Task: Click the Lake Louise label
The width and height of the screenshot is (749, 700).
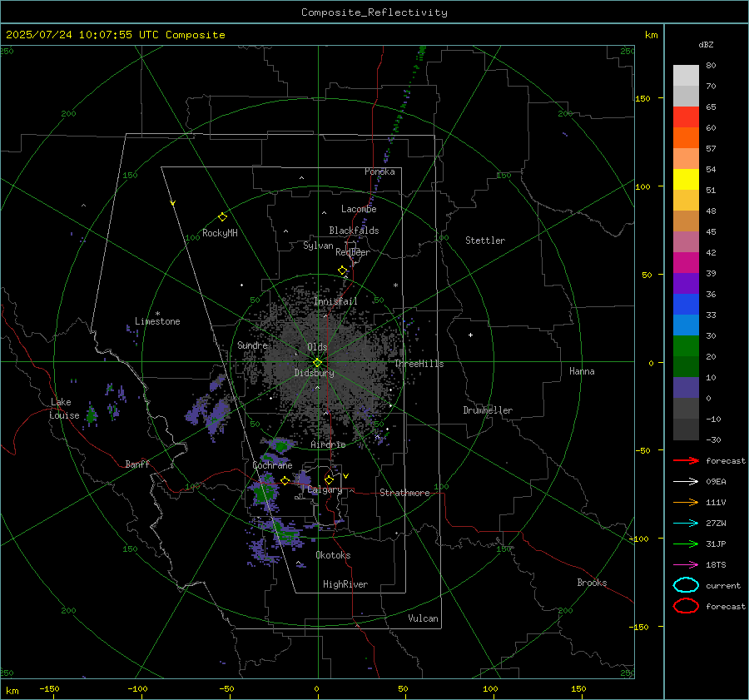Action: [65, 409]
